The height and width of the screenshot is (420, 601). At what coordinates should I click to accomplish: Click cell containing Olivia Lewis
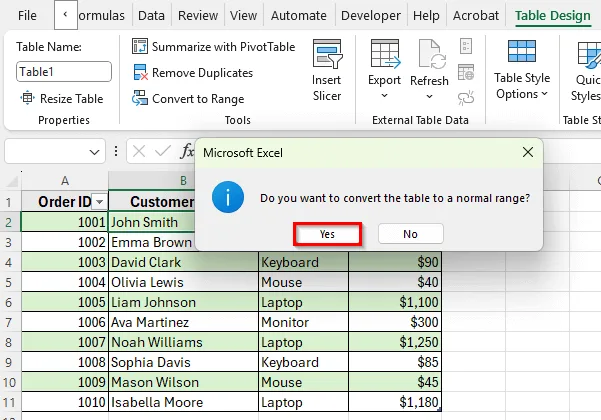[x=183, y=282]
